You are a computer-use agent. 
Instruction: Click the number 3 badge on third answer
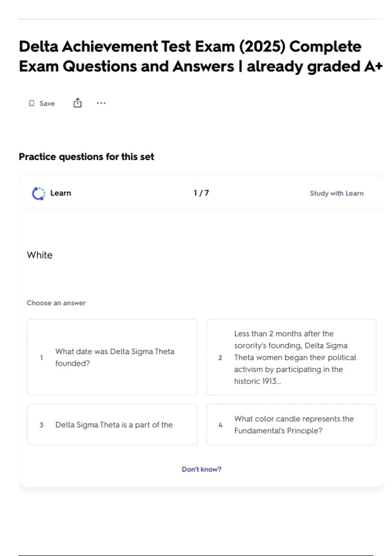[x=41, y=425]
